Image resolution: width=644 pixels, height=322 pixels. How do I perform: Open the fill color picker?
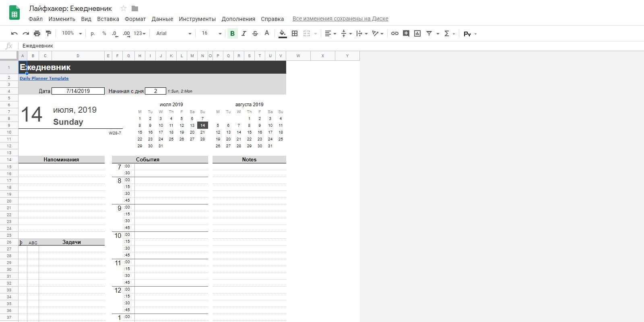(x=283, y=33)
